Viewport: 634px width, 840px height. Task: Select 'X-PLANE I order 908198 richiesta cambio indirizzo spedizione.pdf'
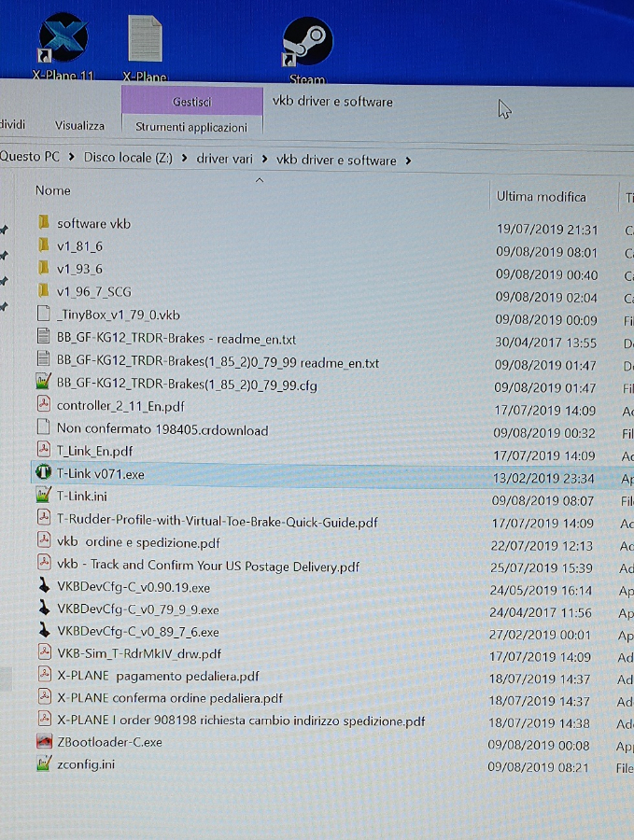(x=241, y=721)
